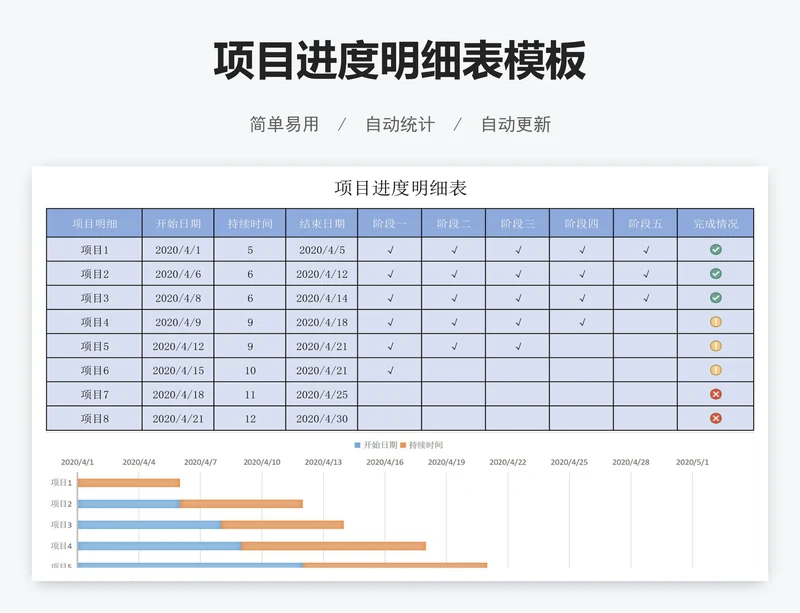Click the orange bar for 项目4 in chart
800x613 pixels.
334,546
